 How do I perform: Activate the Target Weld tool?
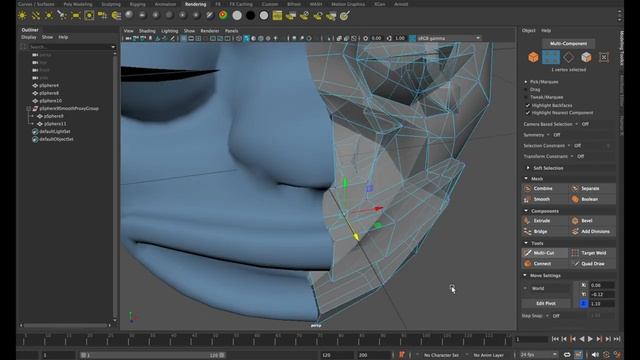pos(592,253)
